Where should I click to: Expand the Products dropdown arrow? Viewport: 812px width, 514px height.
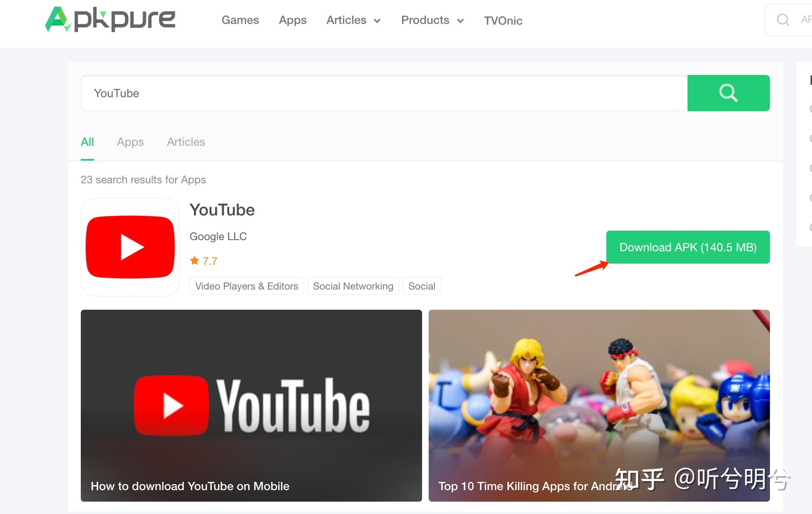[x=460, y=21]
